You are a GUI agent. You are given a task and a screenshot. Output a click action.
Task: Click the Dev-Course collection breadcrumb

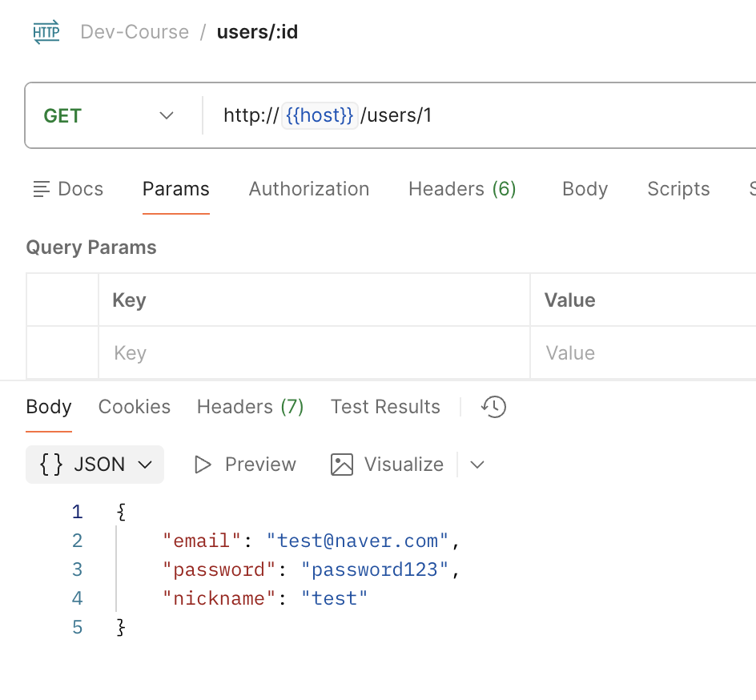(135, 33)
